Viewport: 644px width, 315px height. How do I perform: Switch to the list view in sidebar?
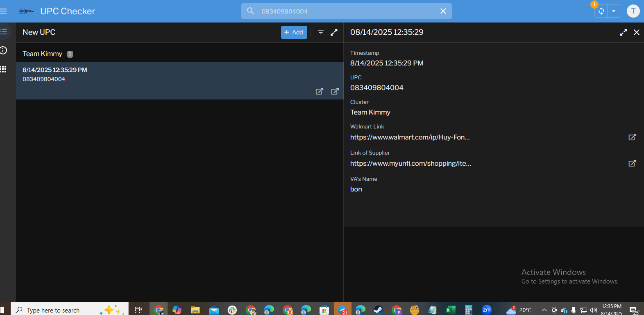click(x=4, y=32)
